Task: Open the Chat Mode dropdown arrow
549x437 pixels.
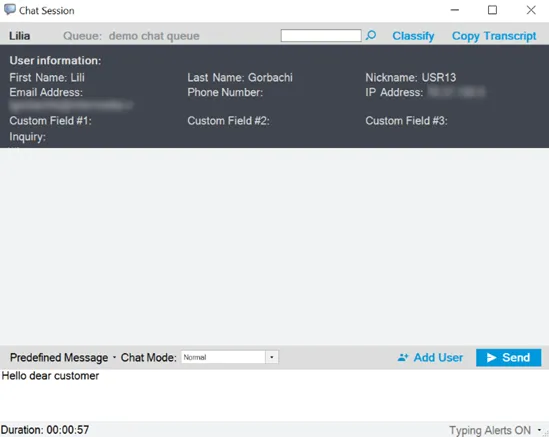Action: [x=272, y=357]
